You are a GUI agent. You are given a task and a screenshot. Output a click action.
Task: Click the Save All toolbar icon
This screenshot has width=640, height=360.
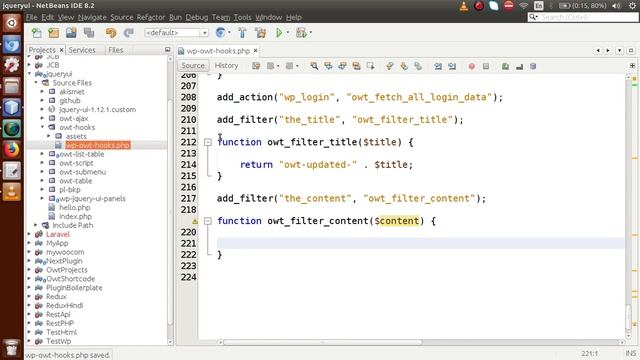(89, 33)
